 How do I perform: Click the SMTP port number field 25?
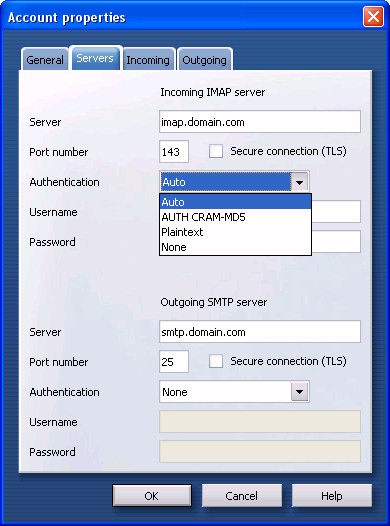(174, 362)
